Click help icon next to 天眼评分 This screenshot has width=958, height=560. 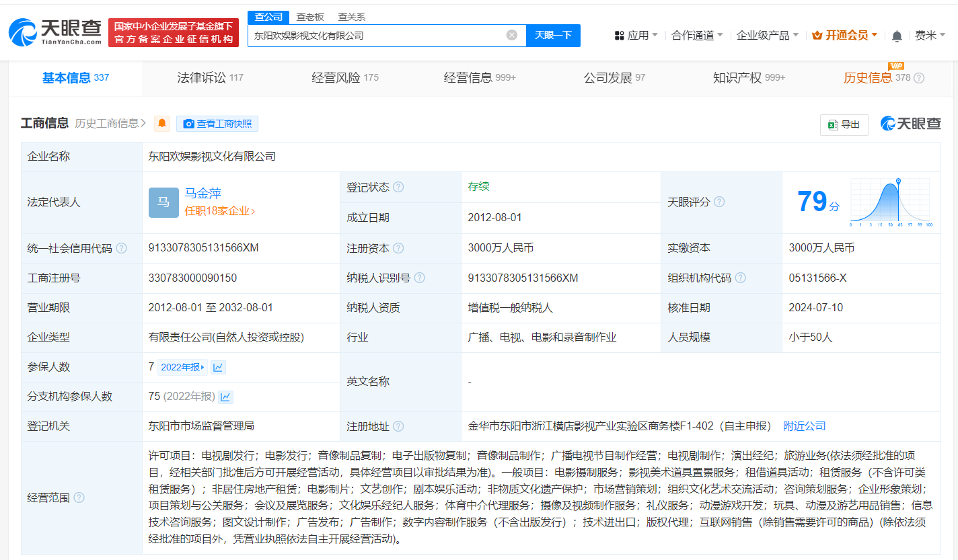coord(719,201)
